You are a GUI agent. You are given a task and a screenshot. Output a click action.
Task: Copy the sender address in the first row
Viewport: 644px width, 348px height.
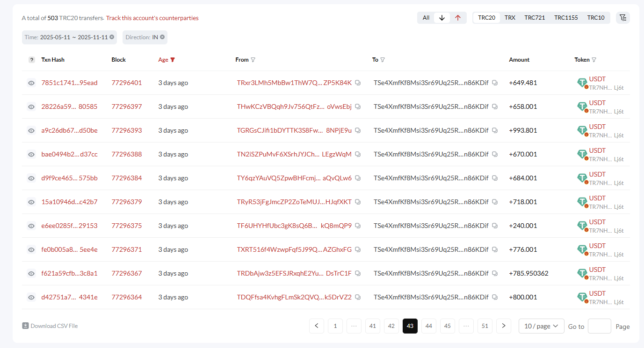pos(358,83)
